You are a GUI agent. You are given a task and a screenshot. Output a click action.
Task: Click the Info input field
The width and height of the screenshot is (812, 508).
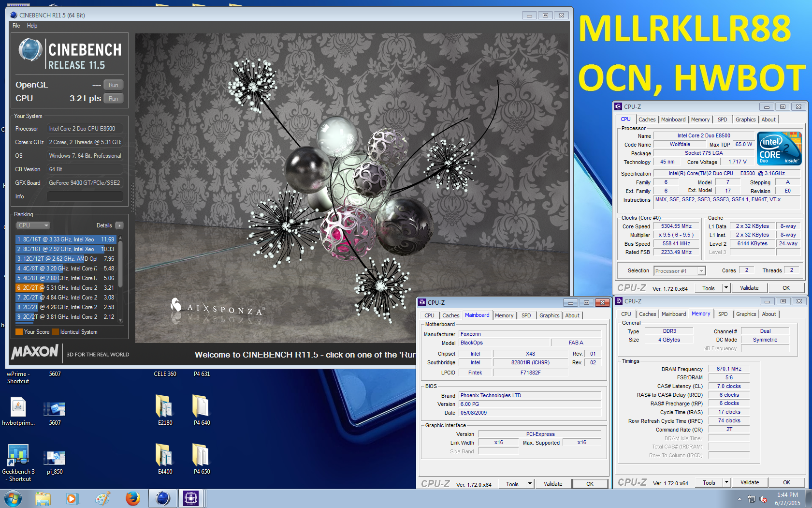(x=85, y=196)
